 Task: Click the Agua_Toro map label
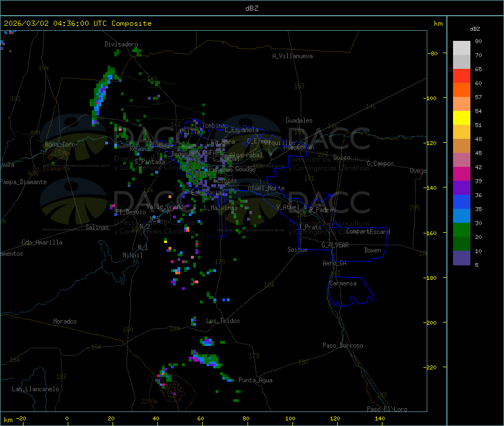point(60,144)
